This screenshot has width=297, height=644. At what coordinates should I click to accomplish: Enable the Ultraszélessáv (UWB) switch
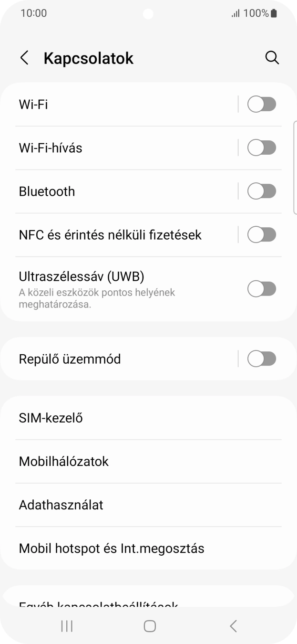(261, 288)
